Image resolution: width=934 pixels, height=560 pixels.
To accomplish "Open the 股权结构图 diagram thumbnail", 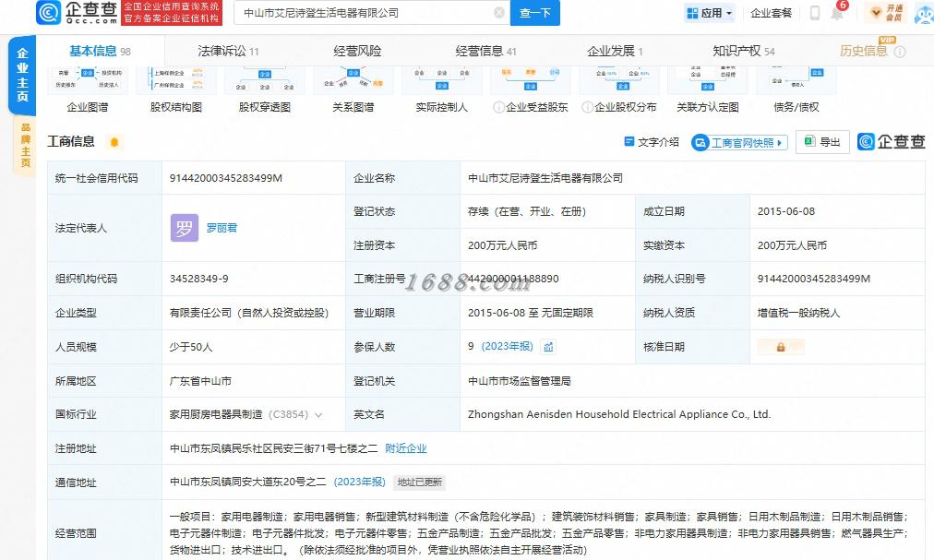I will [x=176, y=80].
